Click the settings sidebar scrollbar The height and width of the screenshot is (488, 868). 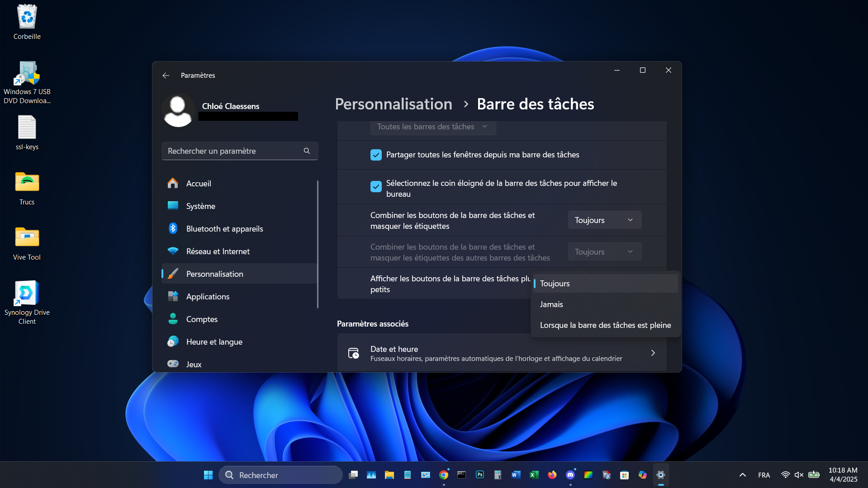(318, 244)
